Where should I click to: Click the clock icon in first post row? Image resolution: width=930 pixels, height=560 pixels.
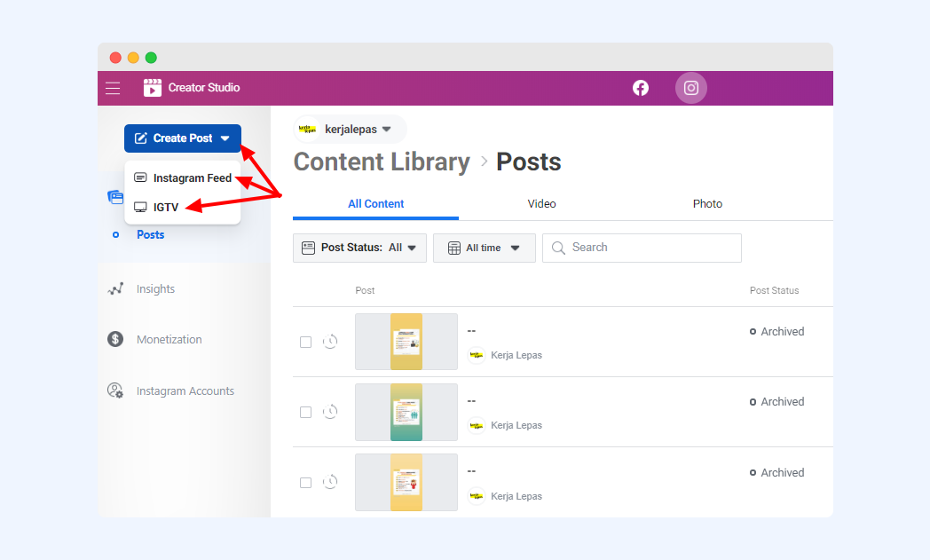point(330,342)
